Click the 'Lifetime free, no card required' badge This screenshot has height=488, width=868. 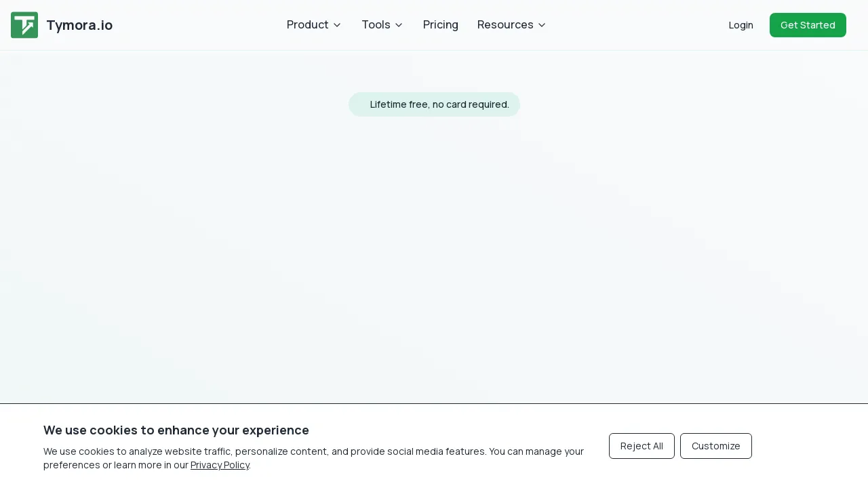point(434,104)
